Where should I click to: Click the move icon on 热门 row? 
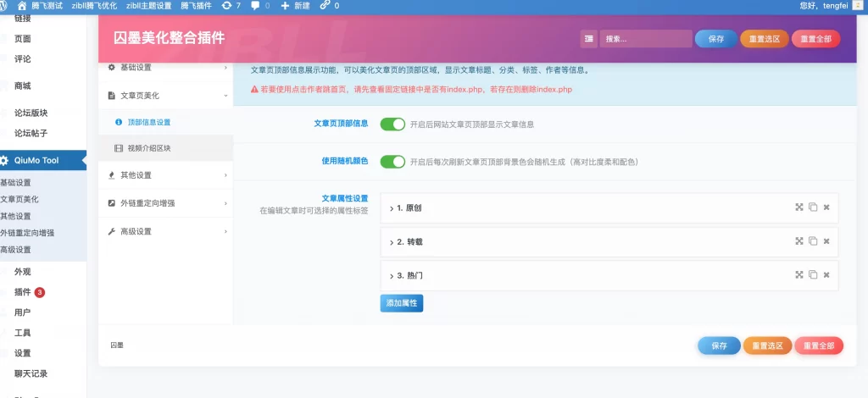[x=799, y=274]
